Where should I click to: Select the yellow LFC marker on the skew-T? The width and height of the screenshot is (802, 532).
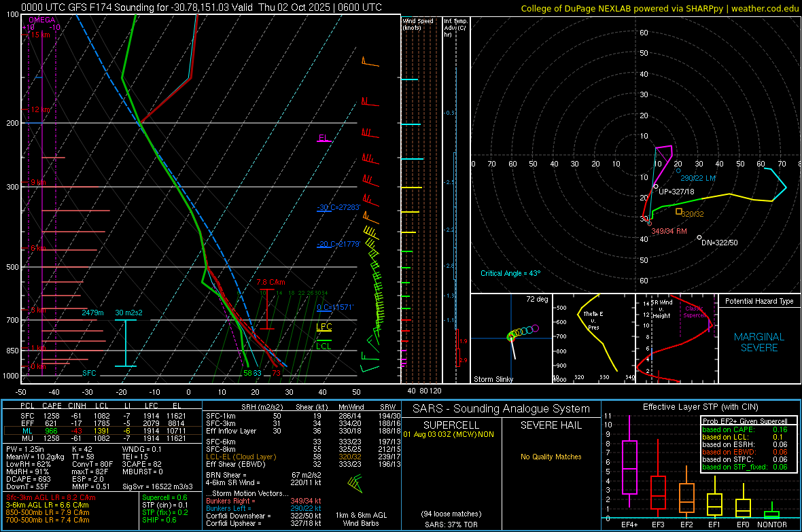point(324,327)
